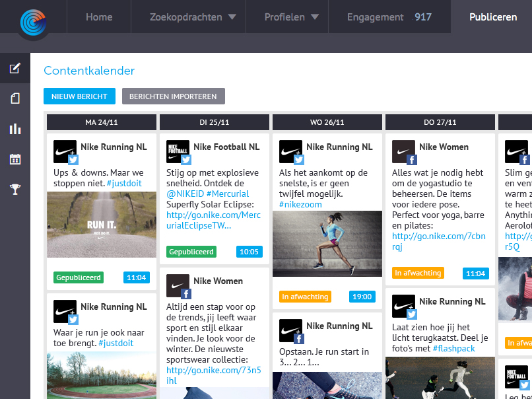Open the bar chart statistics sidebar icon
532x399 pixels.
(15, 129)
